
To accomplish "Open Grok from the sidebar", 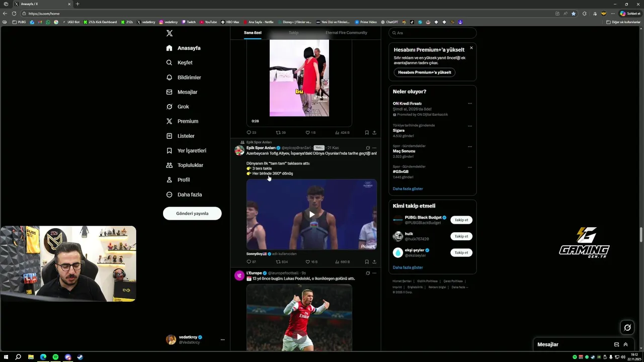I will 178,107.
